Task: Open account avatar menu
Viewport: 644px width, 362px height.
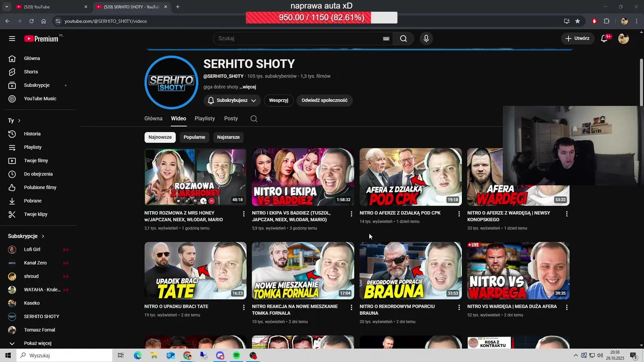Action: coord(623,39)
